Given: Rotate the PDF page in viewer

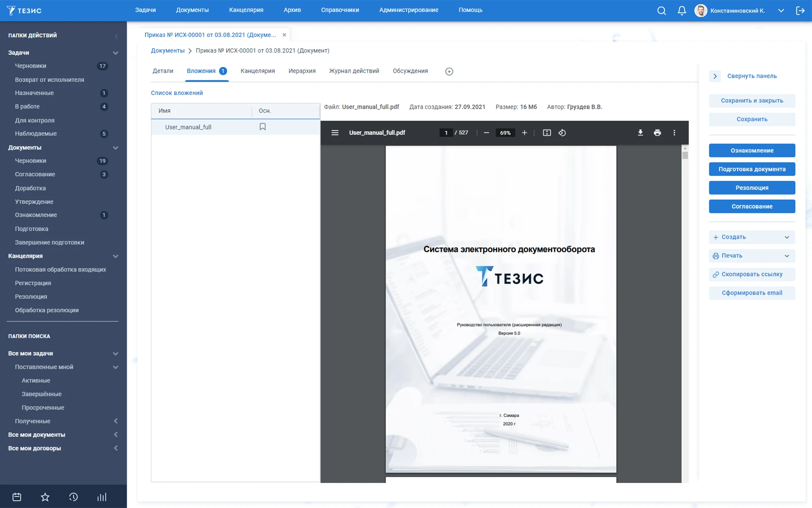Looking at the screenshot, I should [562, 133].
